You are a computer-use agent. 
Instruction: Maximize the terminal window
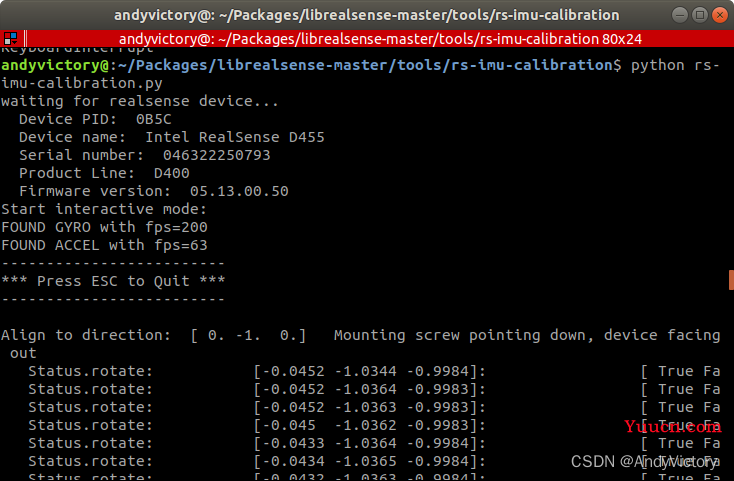[699, 15]
